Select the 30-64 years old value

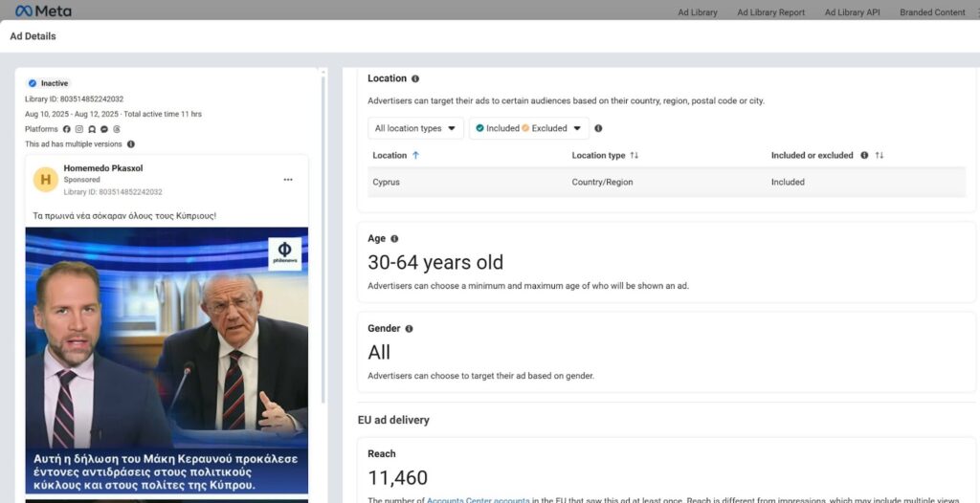point(435,262)
